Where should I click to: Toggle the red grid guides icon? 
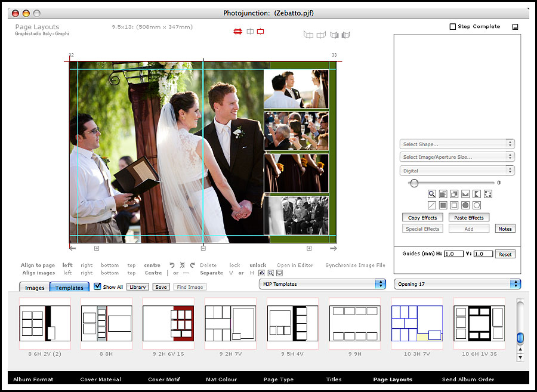(x=237, y=32)
